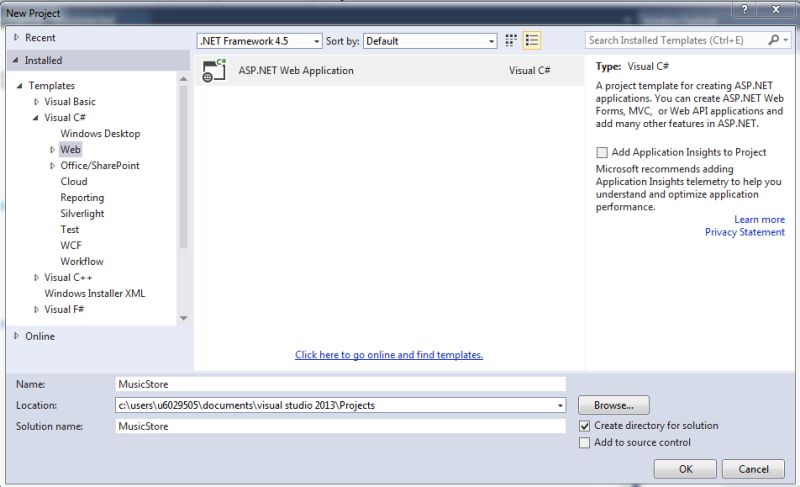This screenshot has width=800, height=487.
Task: Uncheck Create directory for solution
Action: [584, 426]
